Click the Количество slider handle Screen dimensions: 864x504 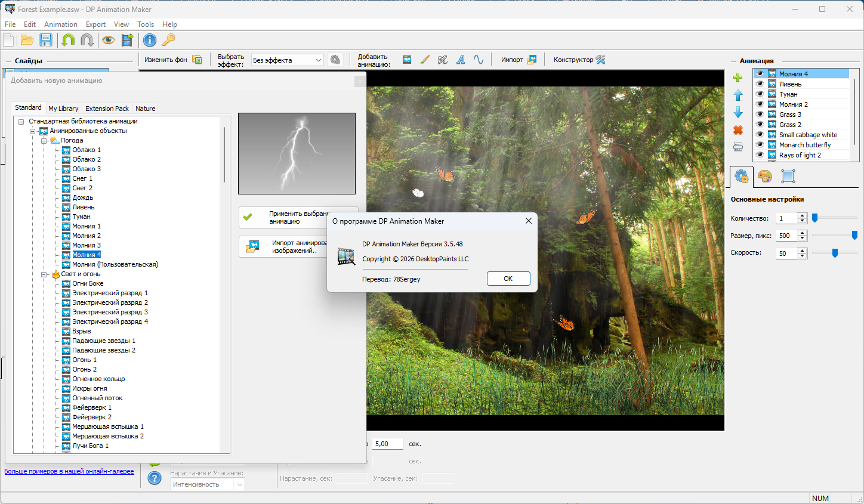point(814,218)
